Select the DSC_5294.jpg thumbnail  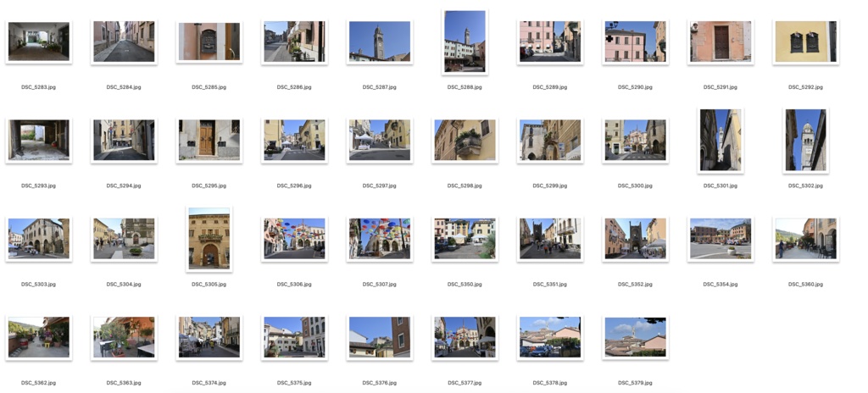tap(124, 140)
